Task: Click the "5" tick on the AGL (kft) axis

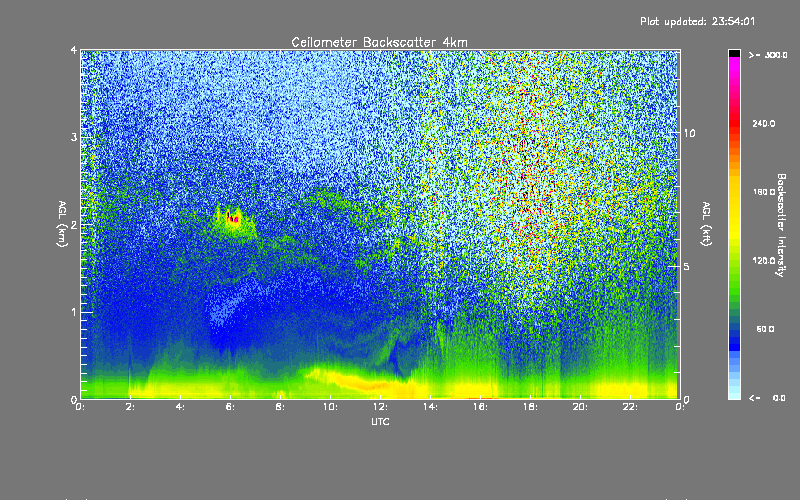Action: point(686,266)
